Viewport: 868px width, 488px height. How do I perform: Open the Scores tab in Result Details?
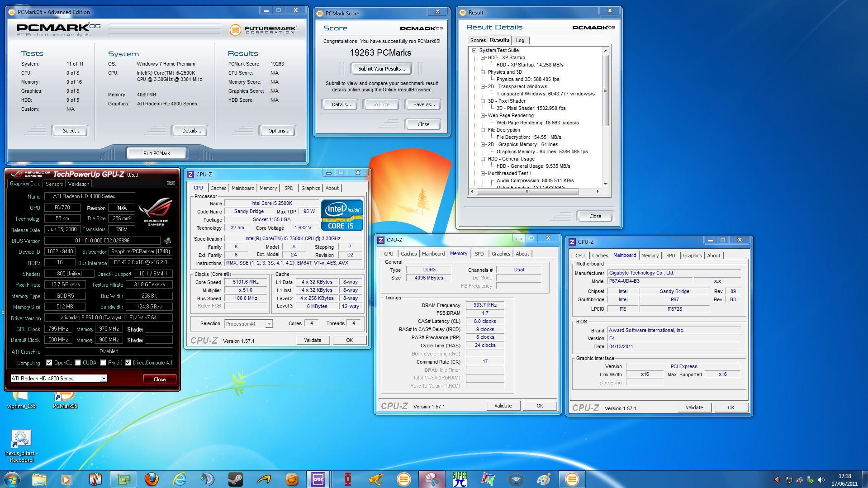coord(478,40)
